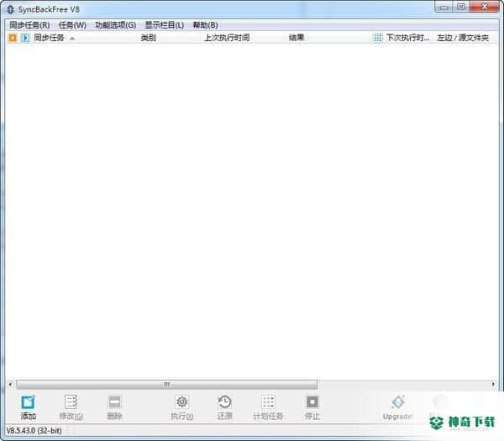The width and height of the screenshot is (504, 441).
Task: Sort by the 上次执行时间 column header
Action: pos(227,38)
